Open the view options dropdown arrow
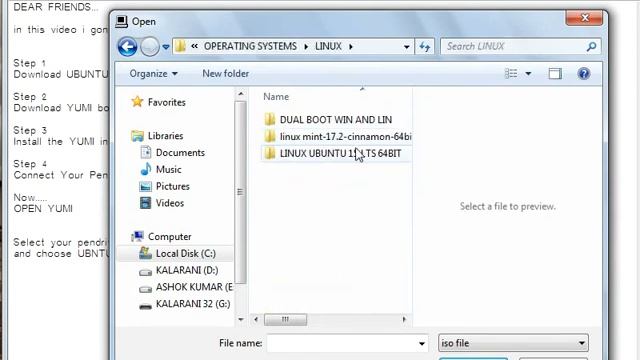The width and height of the screenshot is (640, 360). tap(528, 74)
